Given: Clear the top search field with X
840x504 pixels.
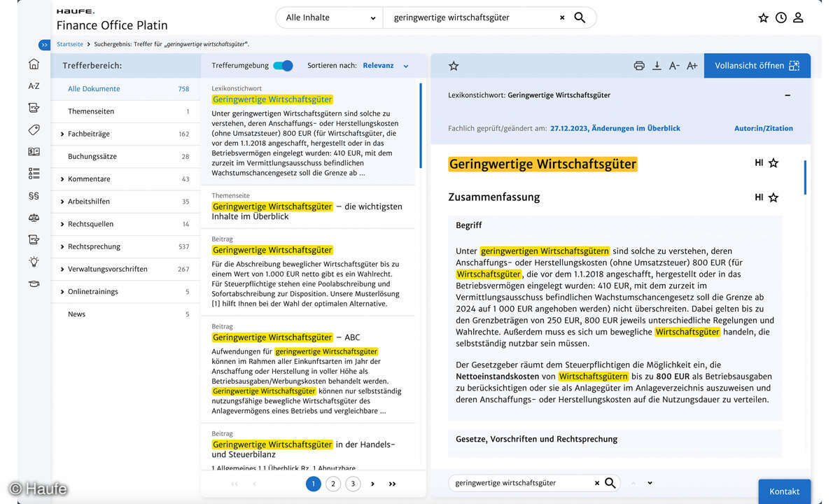Looking at the screenshot, I should click(x=562, y=17).
